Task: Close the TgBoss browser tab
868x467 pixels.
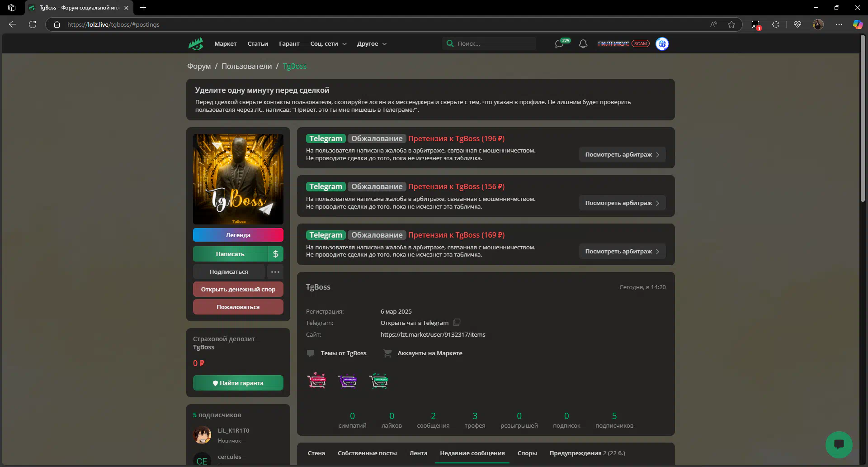Action: [x=126, y=8]
